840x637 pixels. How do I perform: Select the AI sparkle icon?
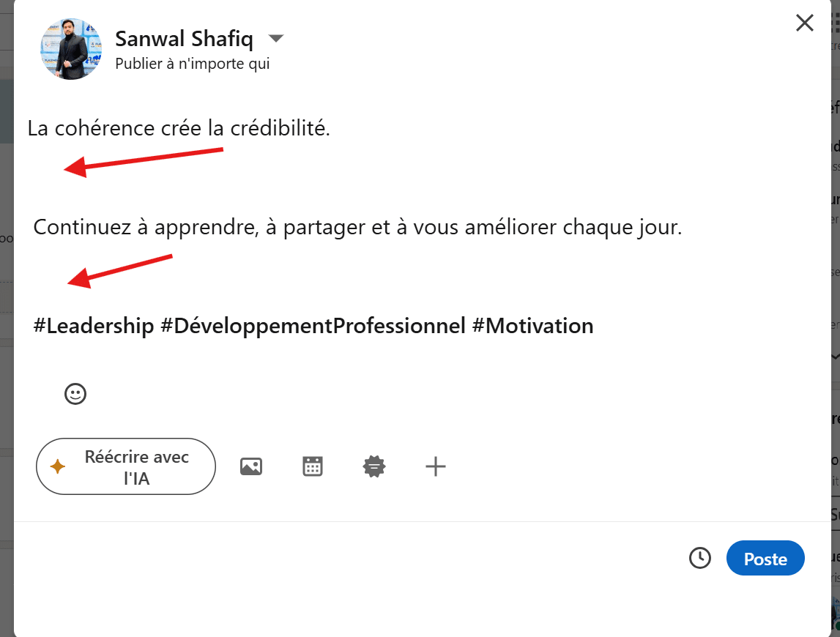pyautogui.click(x=59, y=466)
